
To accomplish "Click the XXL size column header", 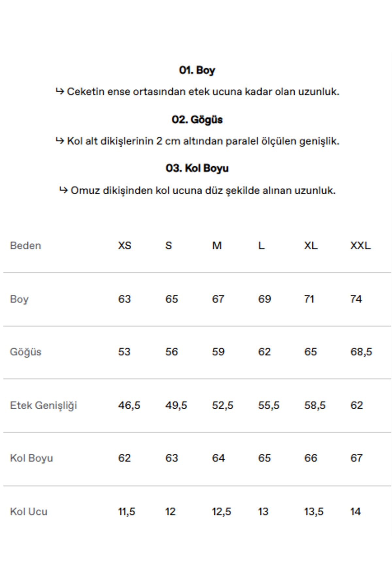I will pos(360,245).
